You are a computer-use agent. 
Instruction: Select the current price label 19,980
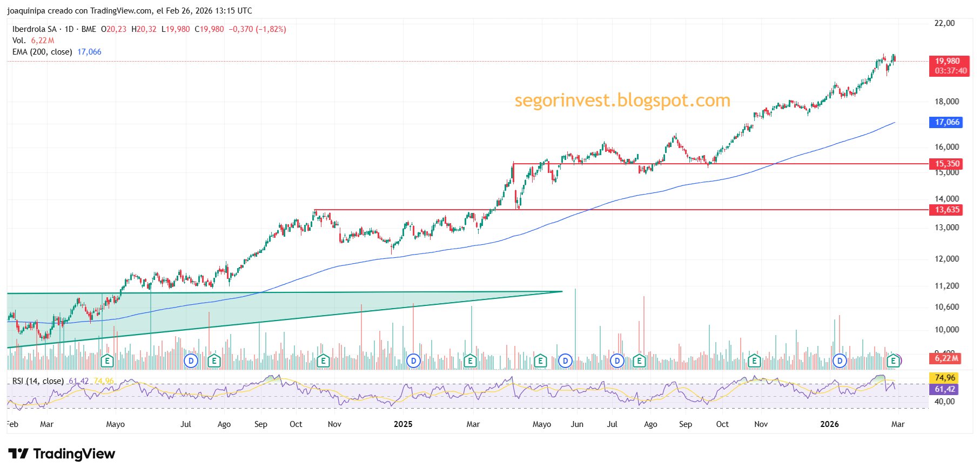pos(949,66)
